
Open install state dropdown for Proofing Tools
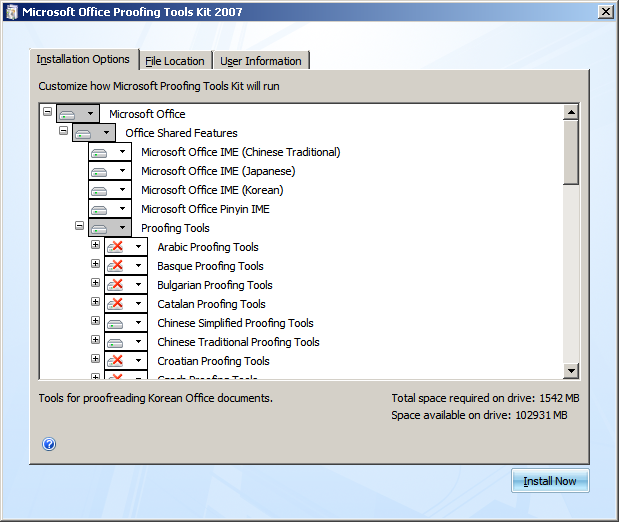[x=110, y=227]
